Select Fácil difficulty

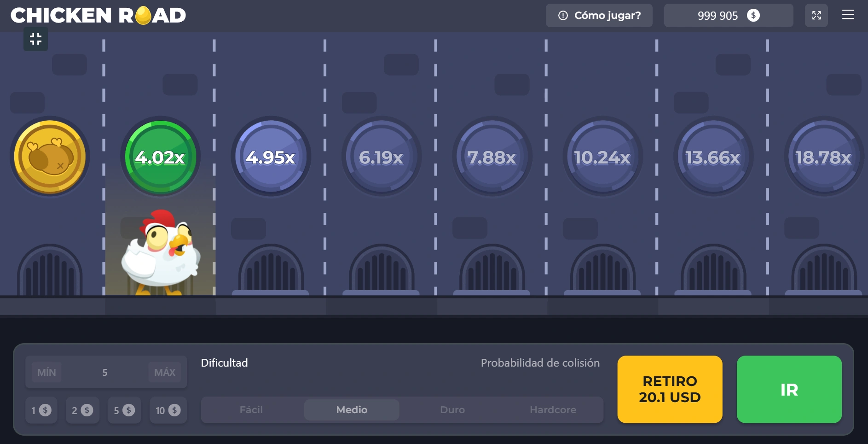pyautogui.click(x=251, y=409)
